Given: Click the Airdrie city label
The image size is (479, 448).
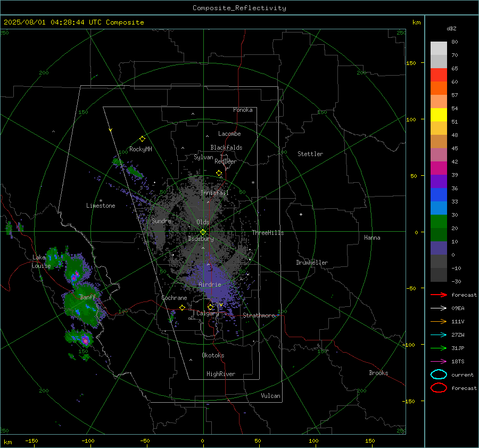Looking at the screenshot, I should click(x=210, y=284).
